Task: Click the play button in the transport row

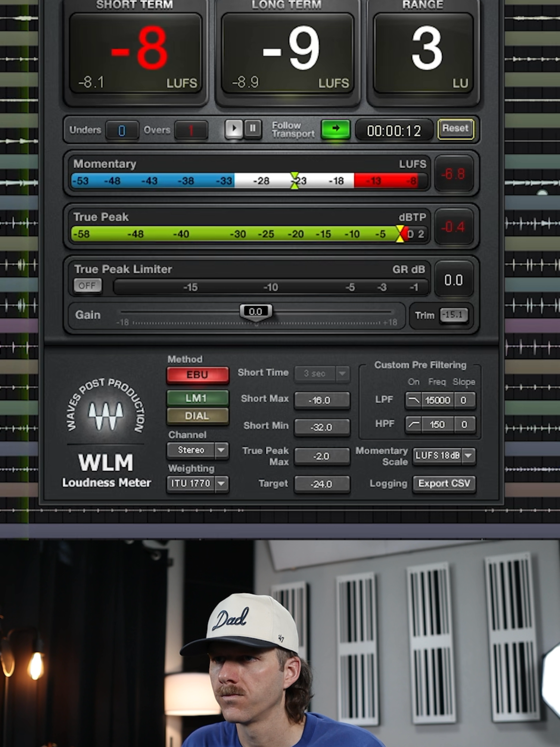Action: [x=234, y=129]
